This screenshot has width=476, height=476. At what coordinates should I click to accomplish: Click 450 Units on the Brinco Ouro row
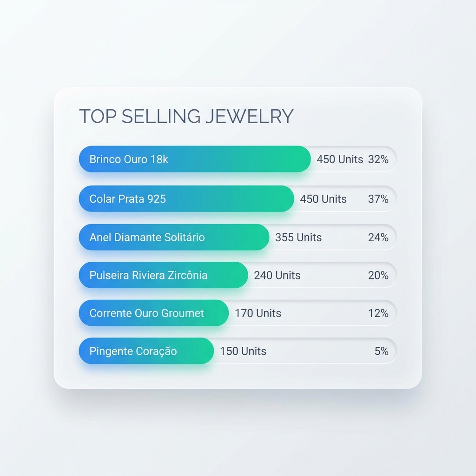coord(340,159)
